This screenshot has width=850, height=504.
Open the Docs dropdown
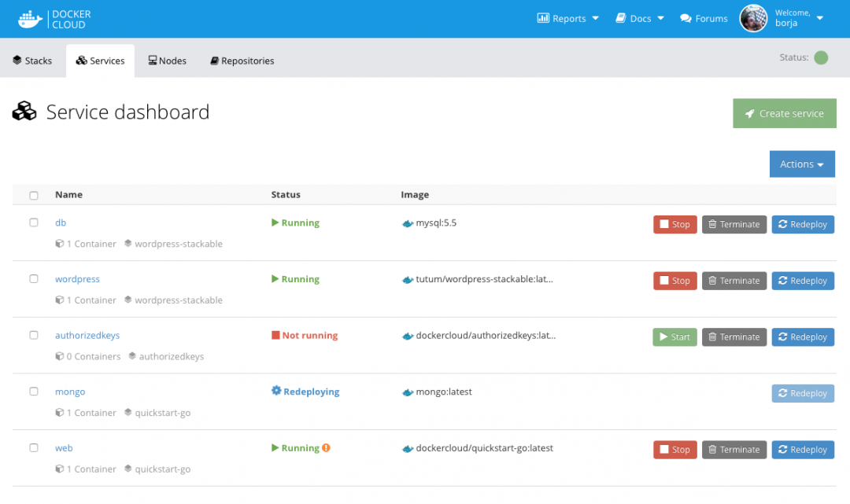tap(639, 18)
